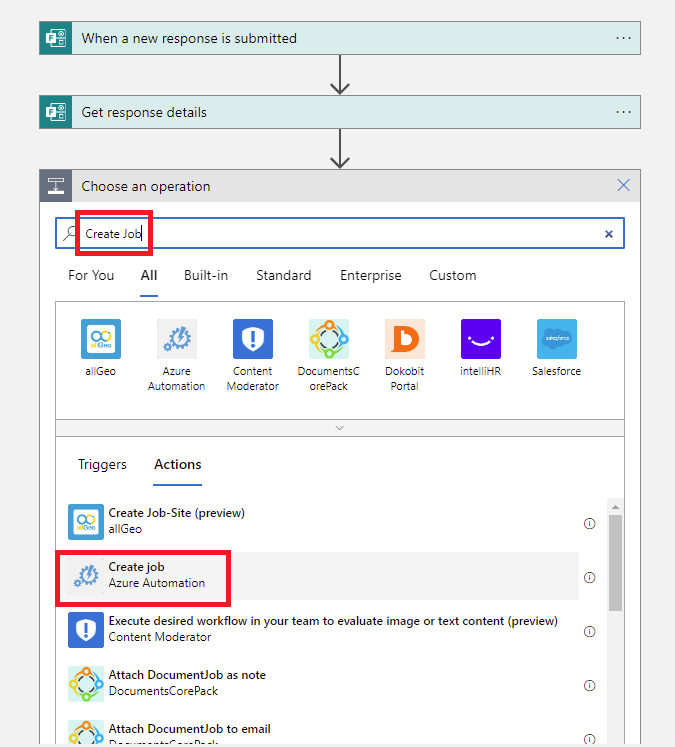This screenshot has width=675, height=747.
Task: Open the Custom tab
Action: [x=453, y=275]
